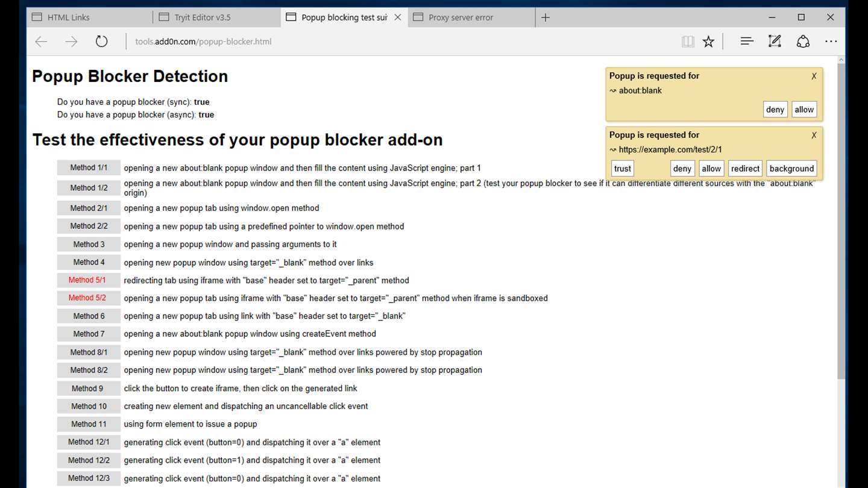Open the reading view book icon
Image resolution: width=868 pixels, height=488 pixels.
point(688,42)
